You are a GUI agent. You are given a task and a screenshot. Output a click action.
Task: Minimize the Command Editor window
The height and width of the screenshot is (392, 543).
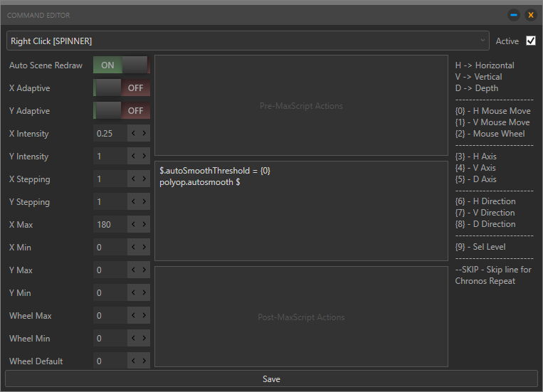click(x=513, y=15)
